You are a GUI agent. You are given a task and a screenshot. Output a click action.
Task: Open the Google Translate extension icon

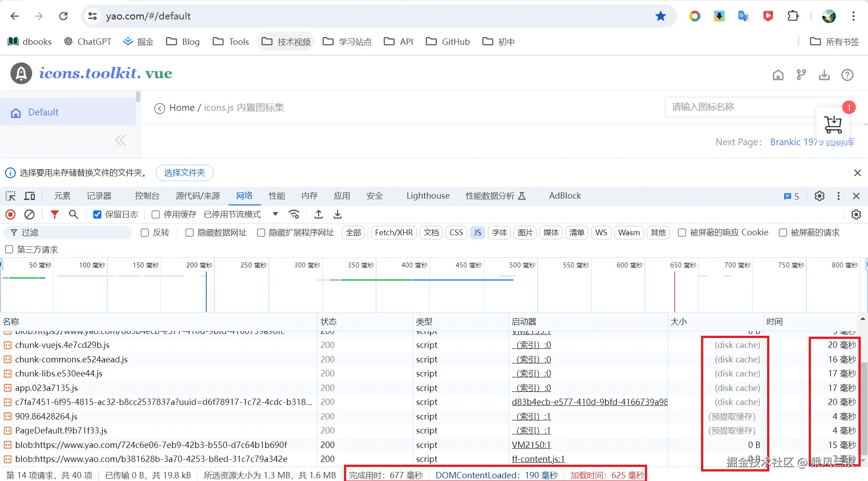[743, 16]
